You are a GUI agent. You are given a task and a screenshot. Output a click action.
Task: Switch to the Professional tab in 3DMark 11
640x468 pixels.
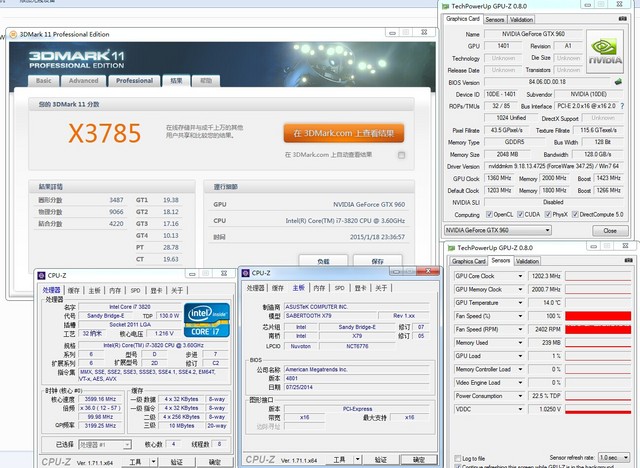pos(134,81)
